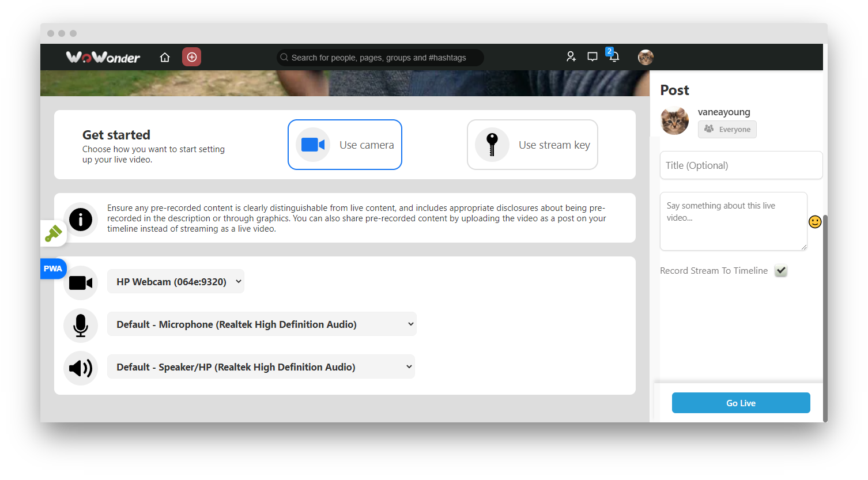Click the microphone icon beside the mic selector
The width and height of the screenshot is (868, 480).
click(81, 325)
